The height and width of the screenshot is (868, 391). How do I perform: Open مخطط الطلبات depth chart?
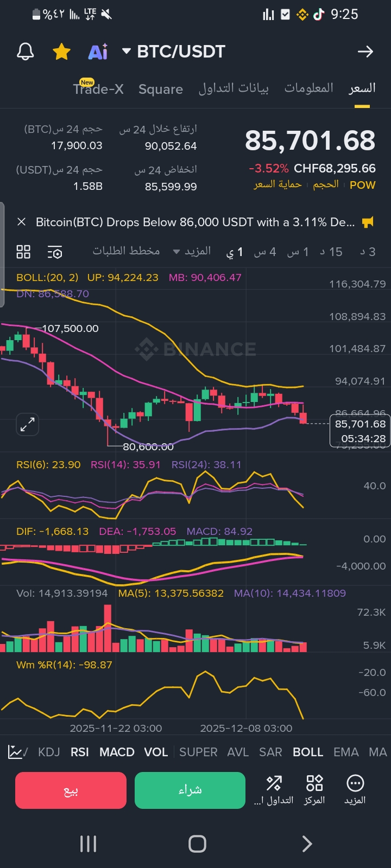126,251
